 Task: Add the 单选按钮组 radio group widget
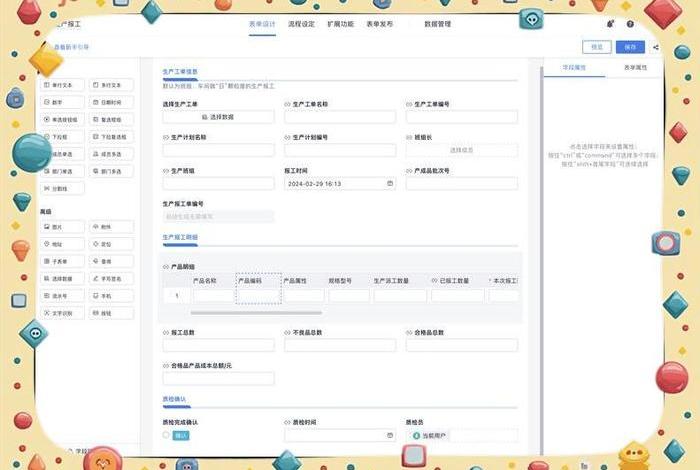tap(62, 120)
